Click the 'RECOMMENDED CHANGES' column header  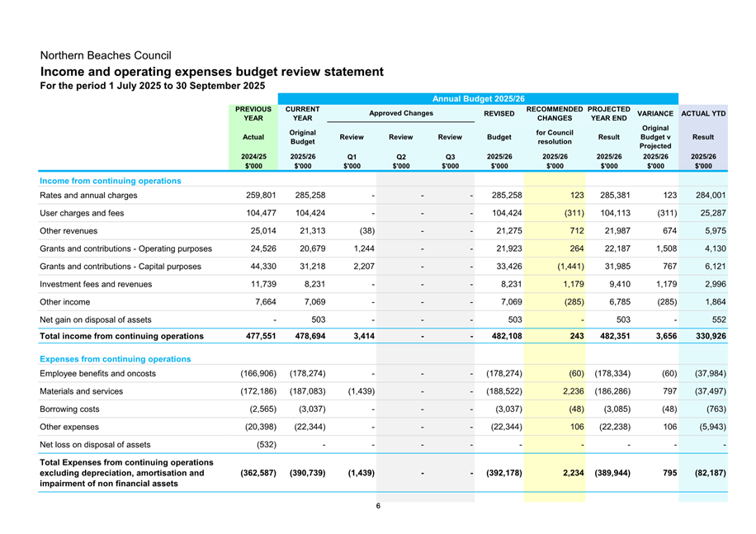555,113
